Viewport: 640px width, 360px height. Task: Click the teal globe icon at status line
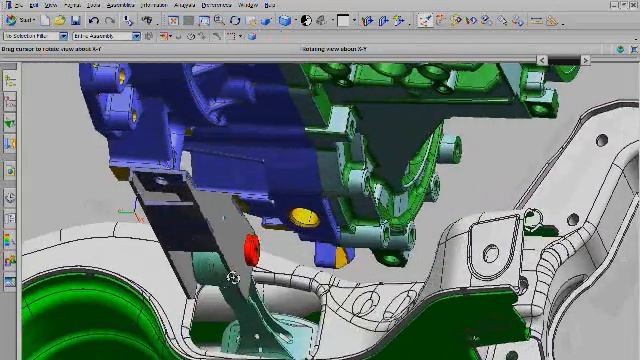coord(620,49)
